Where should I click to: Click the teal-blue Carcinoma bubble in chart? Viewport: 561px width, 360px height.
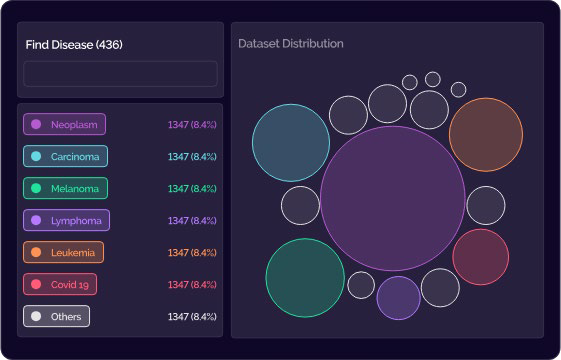tap(291, 143)
